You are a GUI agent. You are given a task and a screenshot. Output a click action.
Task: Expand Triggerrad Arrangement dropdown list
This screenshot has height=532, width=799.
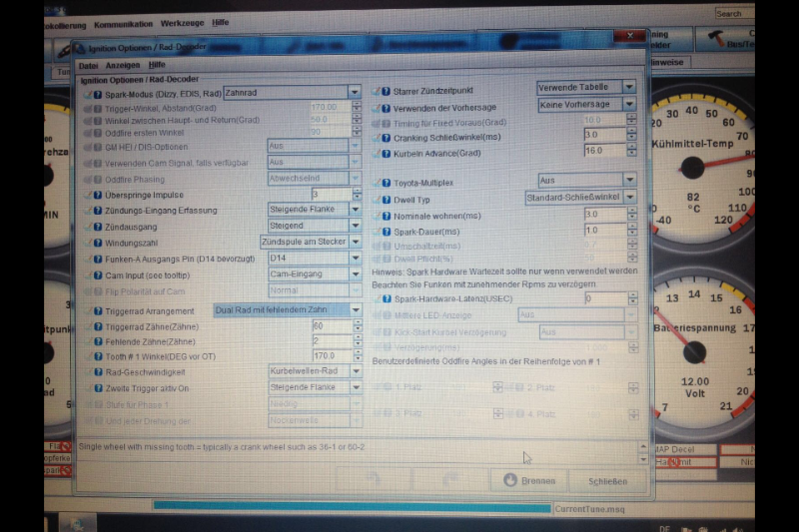coord(355,309)
